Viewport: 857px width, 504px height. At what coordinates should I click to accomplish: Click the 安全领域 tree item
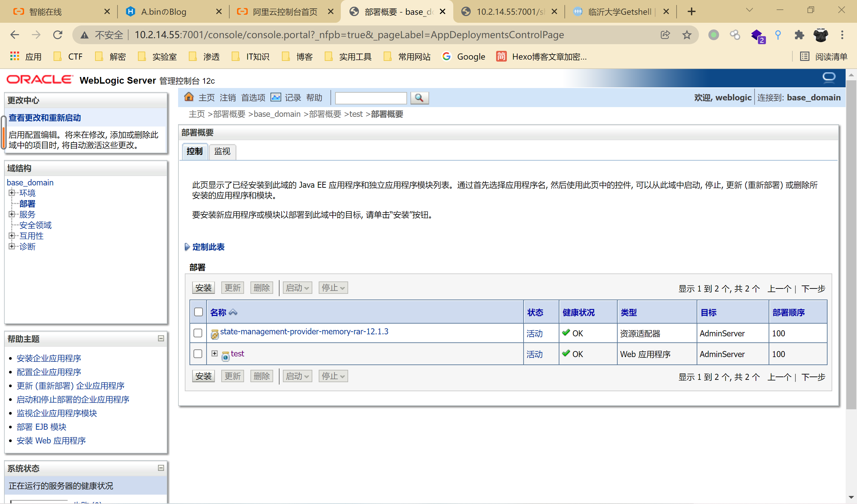[x=35, y=225]
